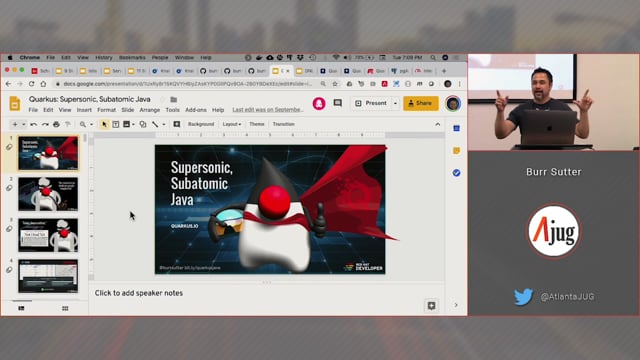Click the yellow Share button
Screen dimensions: 640x360
(421, 103)
